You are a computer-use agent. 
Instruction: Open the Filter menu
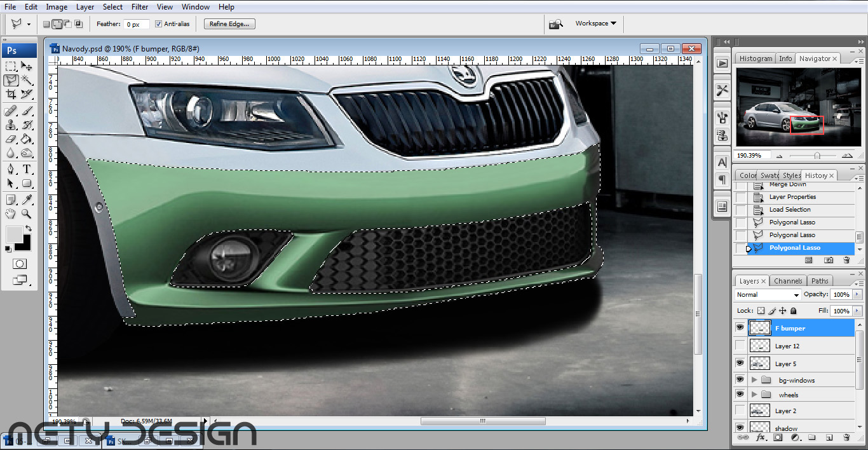140,7
